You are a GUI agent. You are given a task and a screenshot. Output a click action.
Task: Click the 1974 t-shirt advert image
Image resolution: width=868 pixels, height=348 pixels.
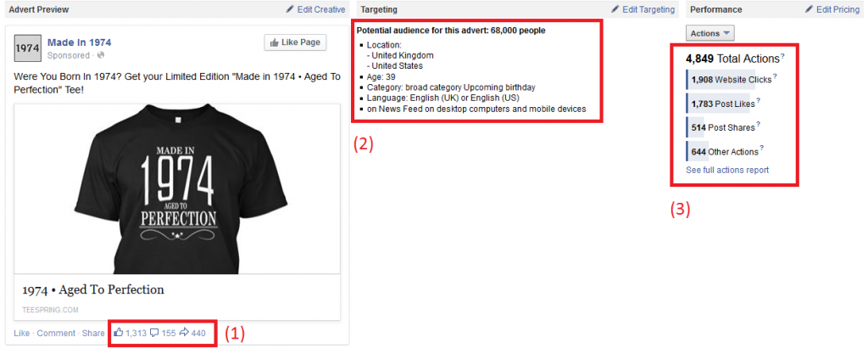tap(177, 189)
